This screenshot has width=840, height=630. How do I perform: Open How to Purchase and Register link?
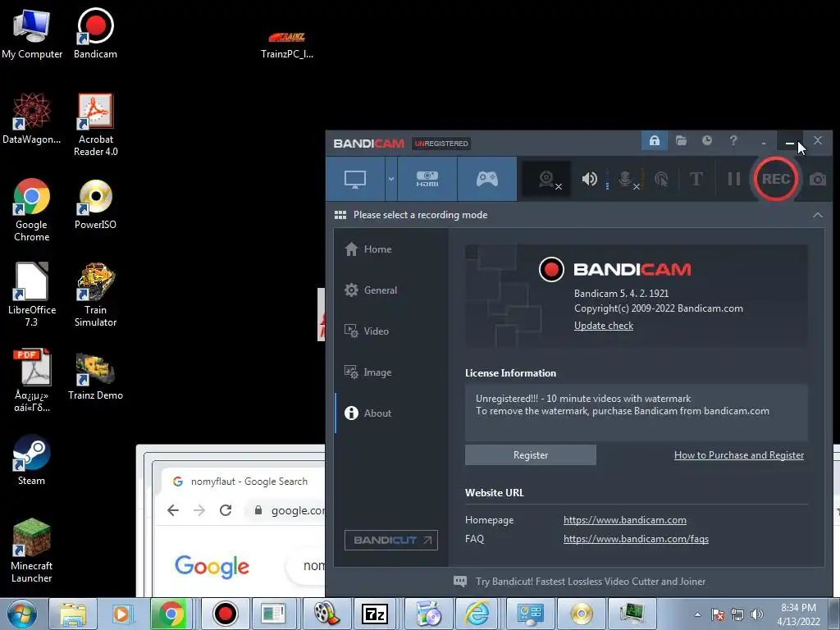(739, 454)
